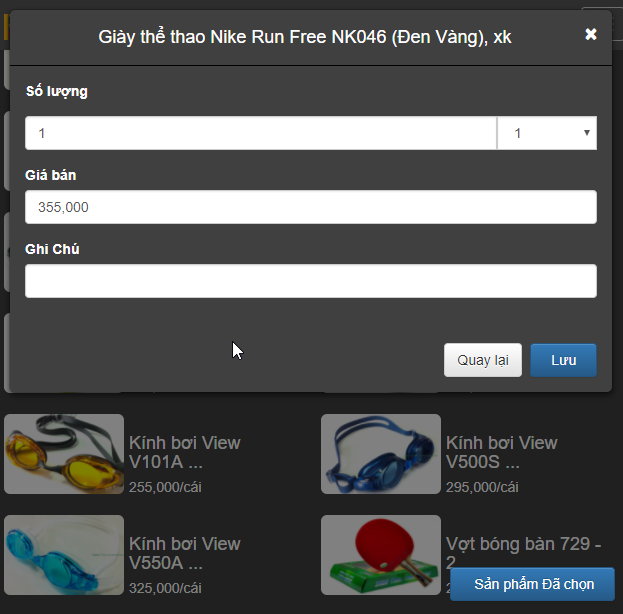The height and width of the screenshot is (614, 623).
Task: Click the 295,000/cái price text
Action: click(x=482, y=487)
